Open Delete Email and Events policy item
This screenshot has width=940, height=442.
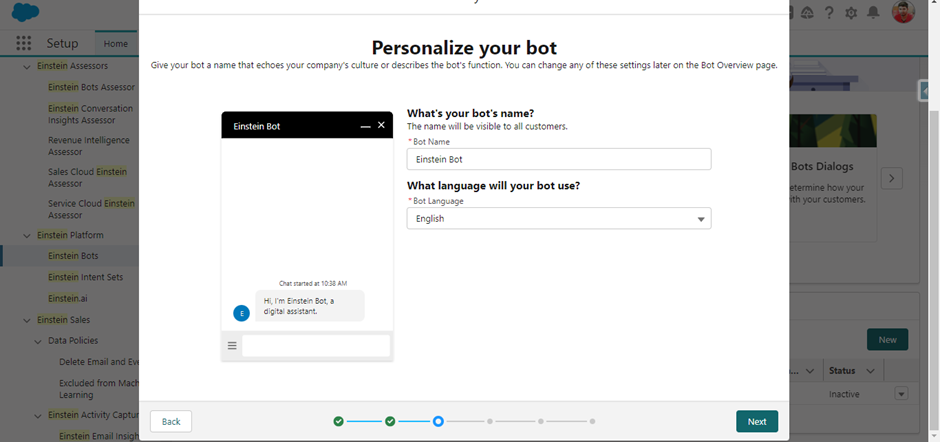click(x=99, y=362)
